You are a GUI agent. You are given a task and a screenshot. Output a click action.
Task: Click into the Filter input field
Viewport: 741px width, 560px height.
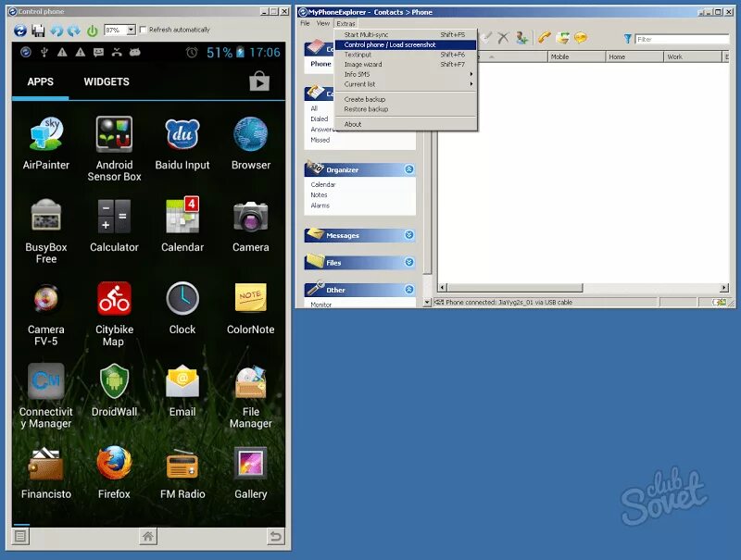pyautogui.click(x=682, y=39)
